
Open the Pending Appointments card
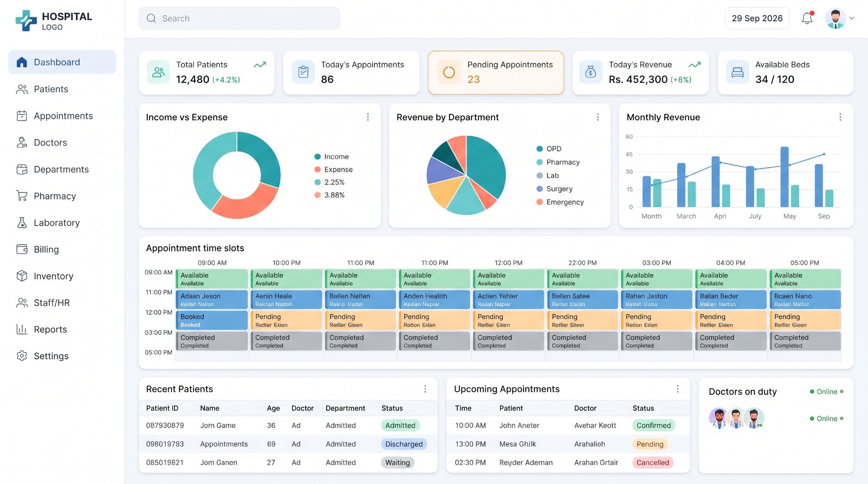point(496,72)
